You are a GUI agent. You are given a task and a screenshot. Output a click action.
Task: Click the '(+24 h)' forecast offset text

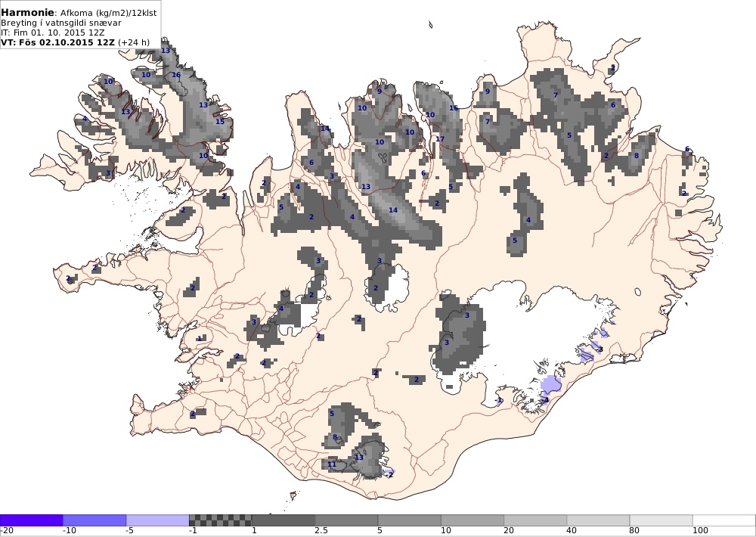coord(134,42)
